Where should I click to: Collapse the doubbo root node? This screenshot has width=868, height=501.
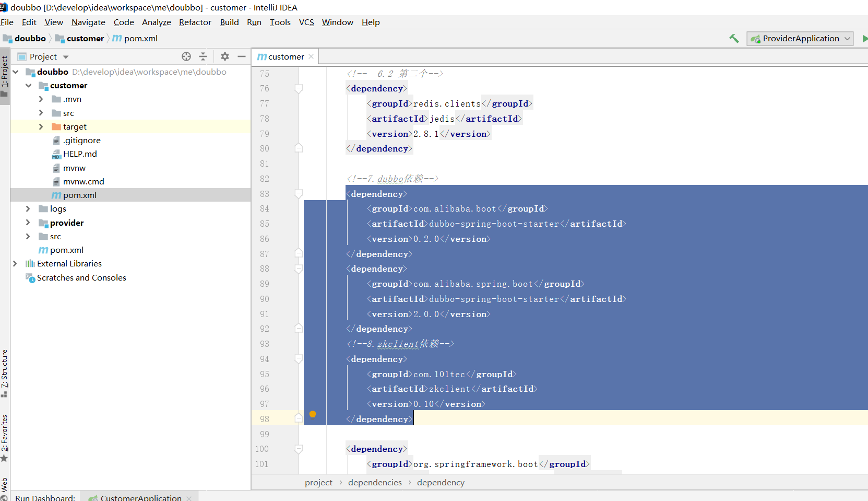tap(16, 72)
